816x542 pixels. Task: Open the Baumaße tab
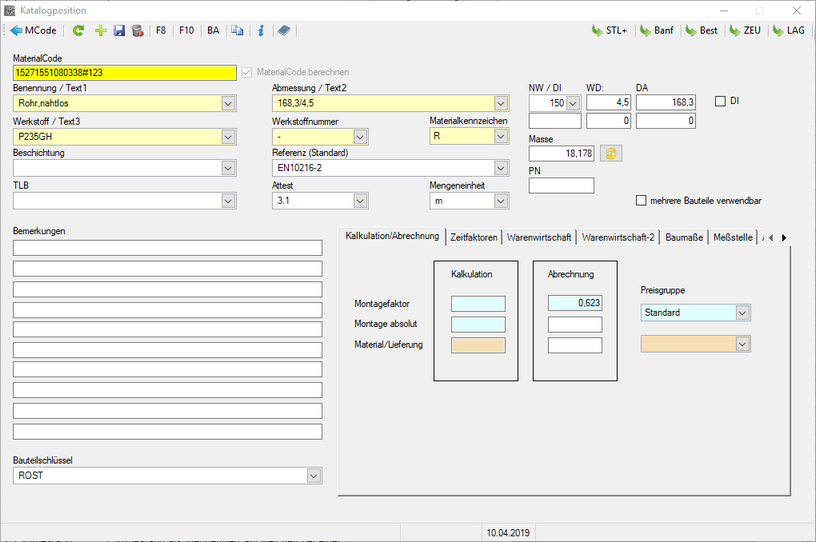(684, 237)
